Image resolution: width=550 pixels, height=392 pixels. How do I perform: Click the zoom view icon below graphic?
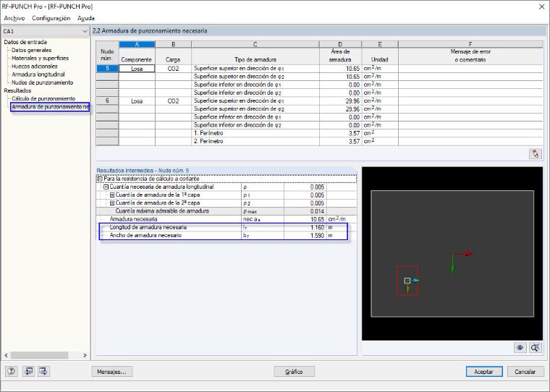click(x=536, y=347)
